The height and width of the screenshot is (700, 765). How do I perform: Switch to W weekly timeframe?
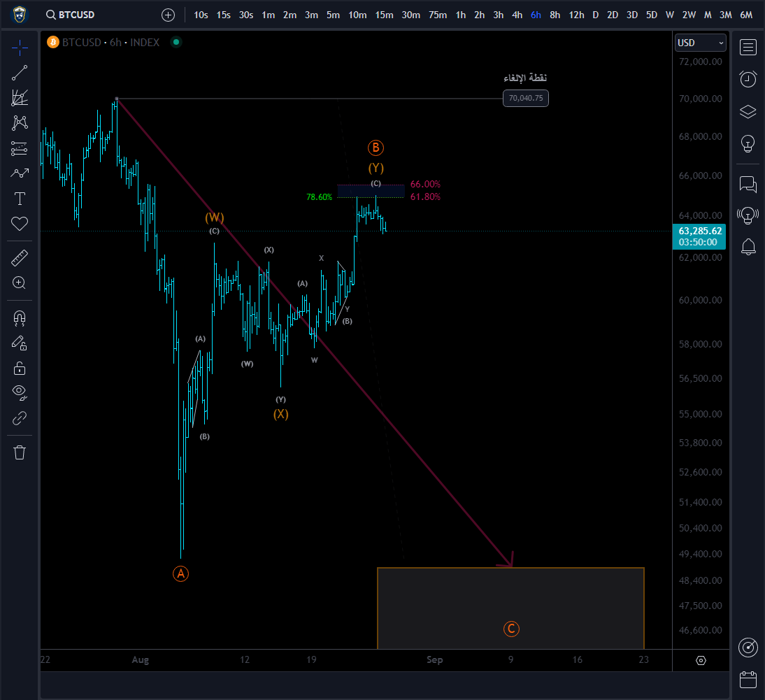pyautogui.click(x=670, y=15)
